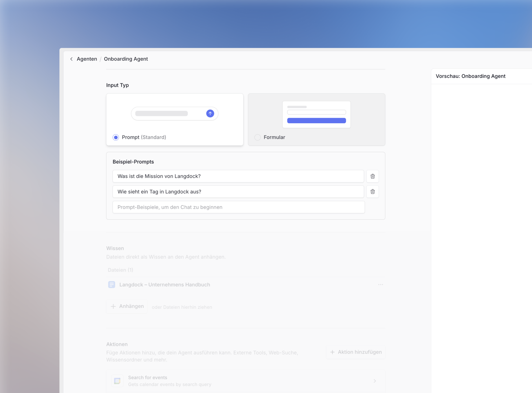Select the Formular radio button
Viewport: 532px width, 393px height.
coord(258,137)
